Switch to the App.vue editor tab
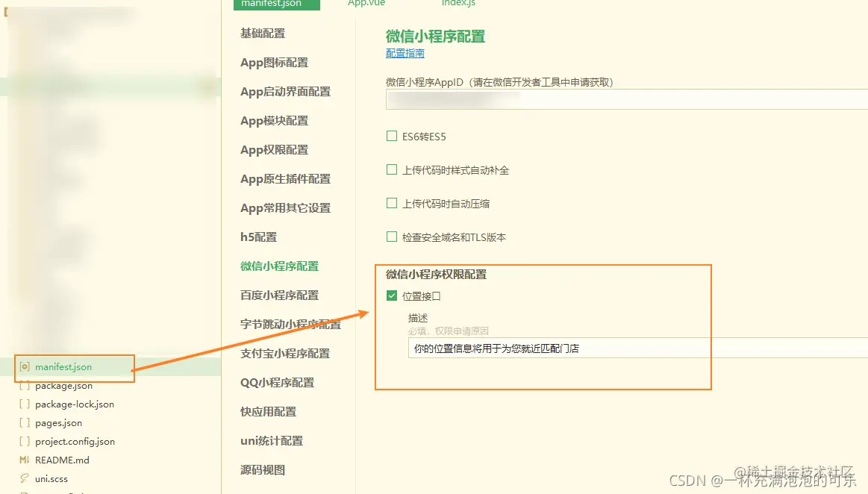 pos(366,3)
